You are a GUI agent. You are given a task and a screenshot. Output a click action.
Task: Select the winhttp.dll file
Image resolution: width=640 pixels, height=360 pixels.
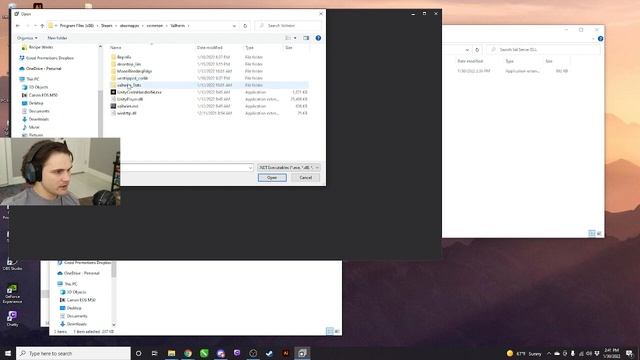127,113
